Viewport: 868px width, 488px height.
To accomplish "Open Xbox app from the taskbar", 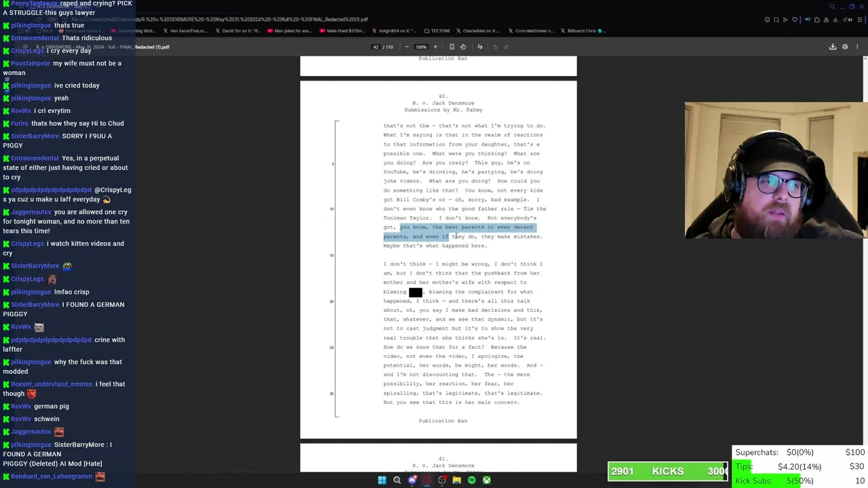I will tap(486, 480).
